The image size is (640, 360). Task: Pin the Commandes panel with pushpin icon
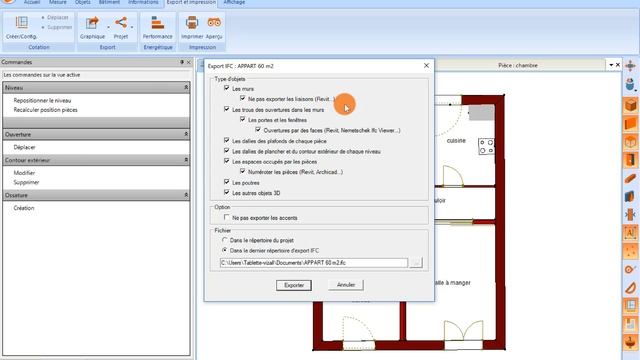pos(182,62)
